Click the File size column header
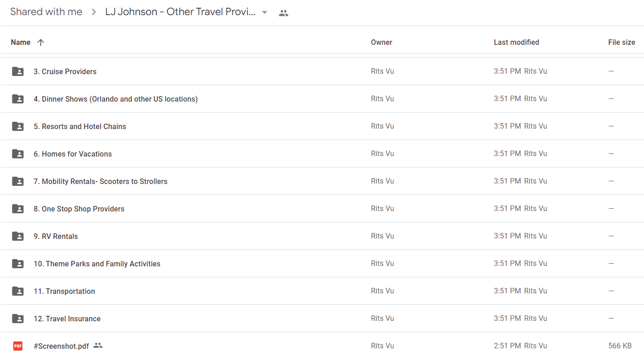644x357 pixels. 622,42
